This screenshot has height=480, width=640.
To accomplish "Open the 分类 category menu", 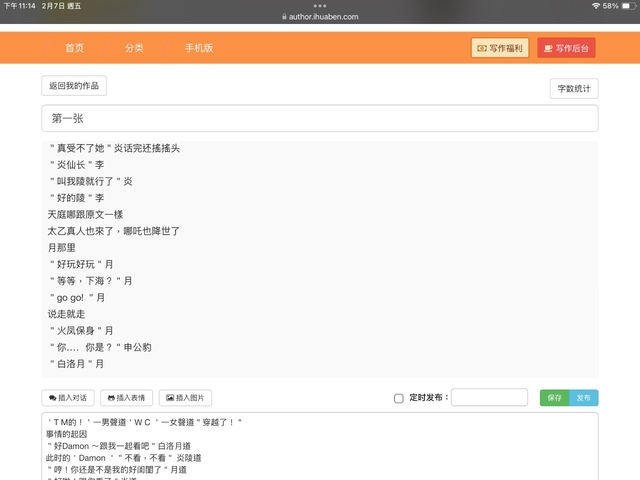I will coord(134,48).
